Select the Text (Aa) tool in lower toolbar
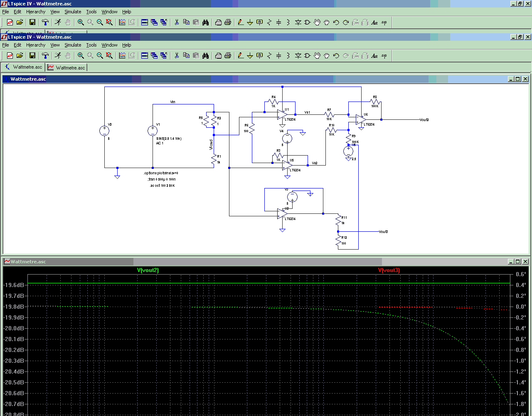 [374, 56]
